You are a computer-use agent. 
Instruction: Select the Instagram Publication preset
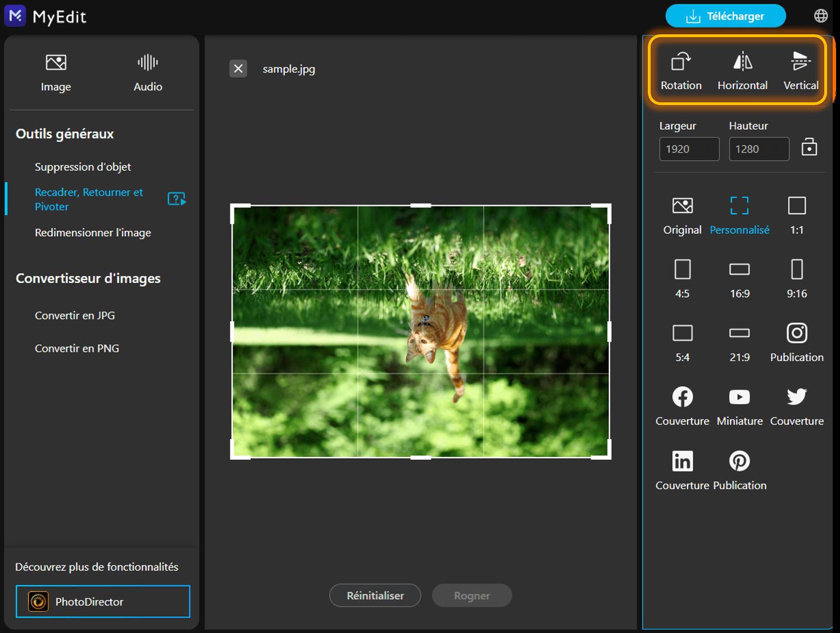tap(796, 333)
